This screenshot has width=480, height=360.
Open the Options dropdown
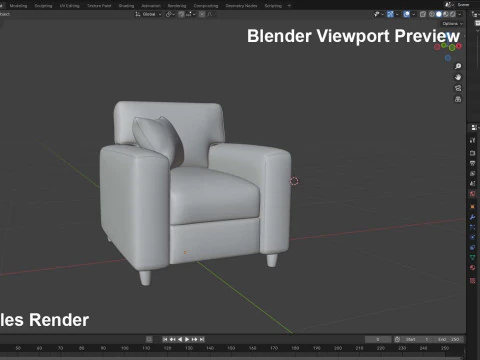(453, 24)
